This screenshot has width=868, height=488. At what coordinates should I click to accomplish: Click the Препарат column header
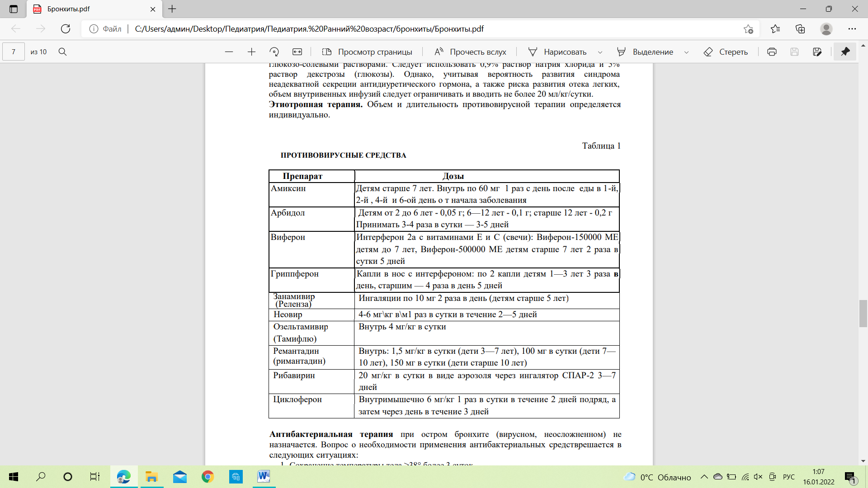point(311,176)
